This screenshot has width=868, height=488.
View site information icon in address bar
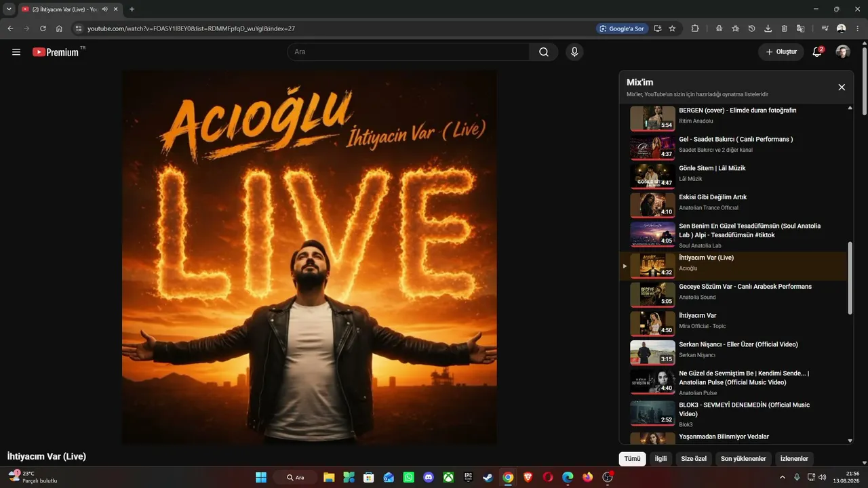[78, 28]
